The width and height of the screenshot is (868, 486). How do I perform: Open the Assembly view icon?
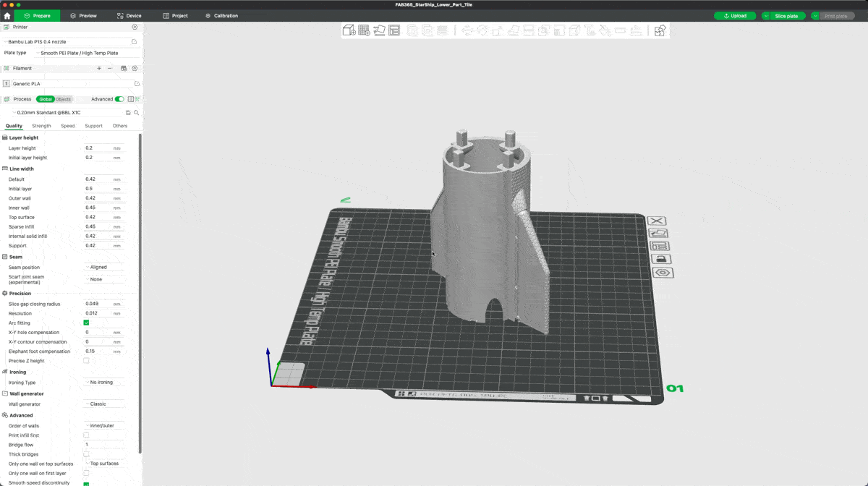[660, 30]
